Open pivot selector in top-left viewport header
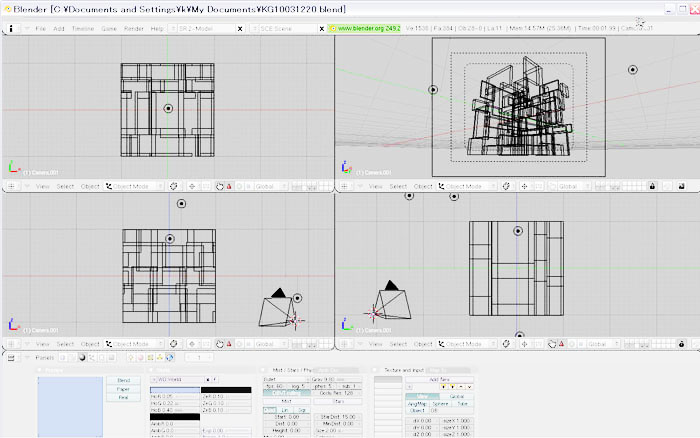Screen dimensions: 700x438 pyautogui.click(x=192, y=186)
